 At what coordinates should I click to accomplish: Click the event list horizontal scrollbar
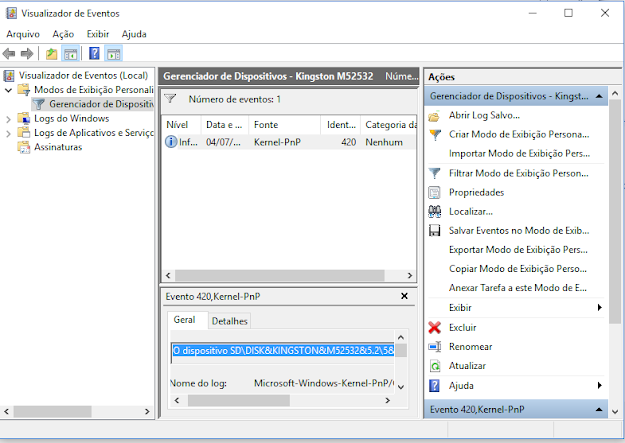click(280, 276)
